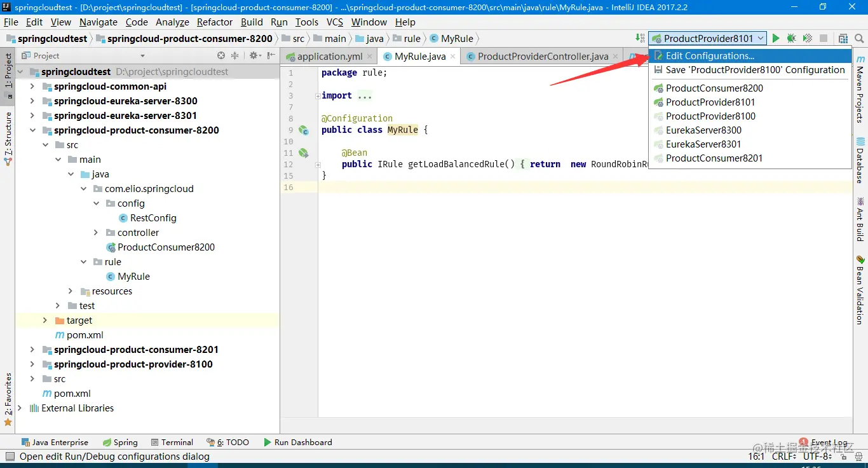Close the MyRule.java editor tab

coord(453,56)
